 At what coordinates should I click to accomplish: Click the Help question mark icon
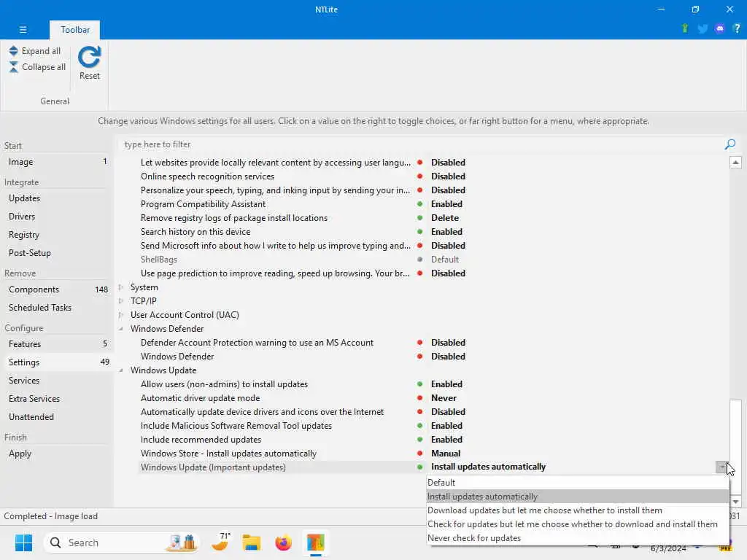click(x=737, y=28)
